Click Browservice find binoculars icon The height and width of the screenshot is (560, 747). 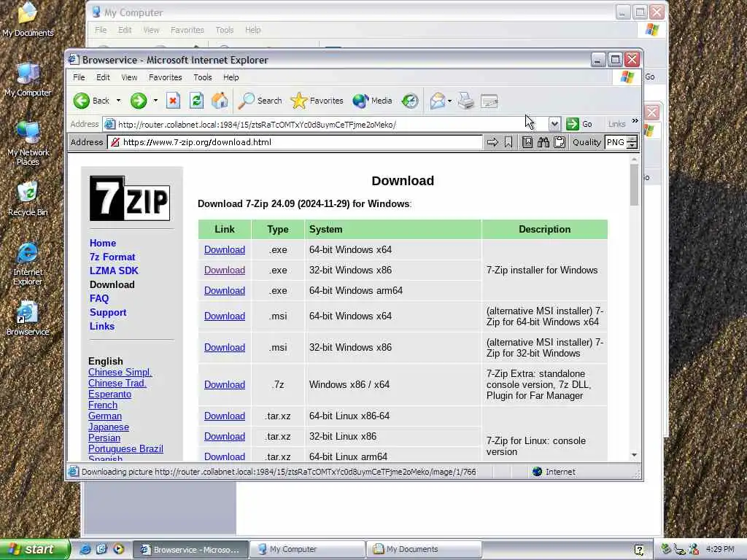(543, 142)
